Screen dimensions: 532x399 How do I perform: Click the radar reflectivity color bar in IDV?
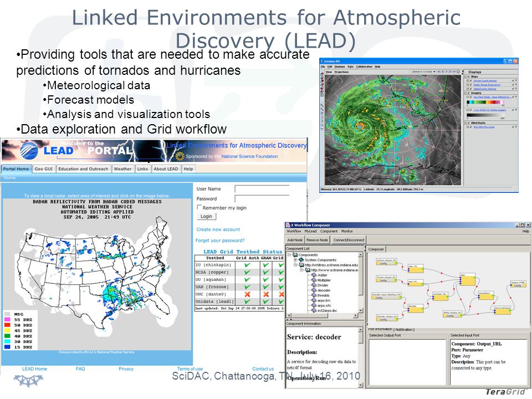486,102
